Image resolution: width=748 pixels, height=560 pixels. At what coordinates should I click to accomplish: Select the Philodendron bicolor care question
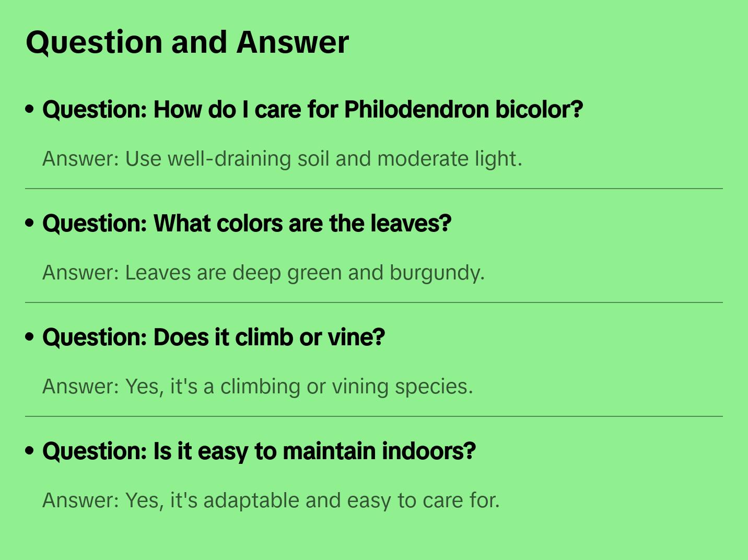point(312,110)
